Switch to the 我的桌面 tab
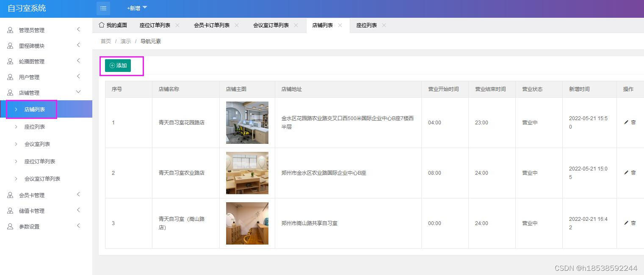 tap(113, 25)
